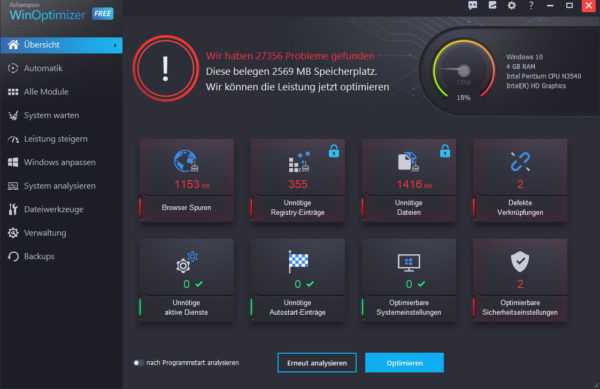Click the 1416 value in Unnötige Dateien
Image resolution: width=600 pixels, height=389 pixels.
(x=409, y=184)
